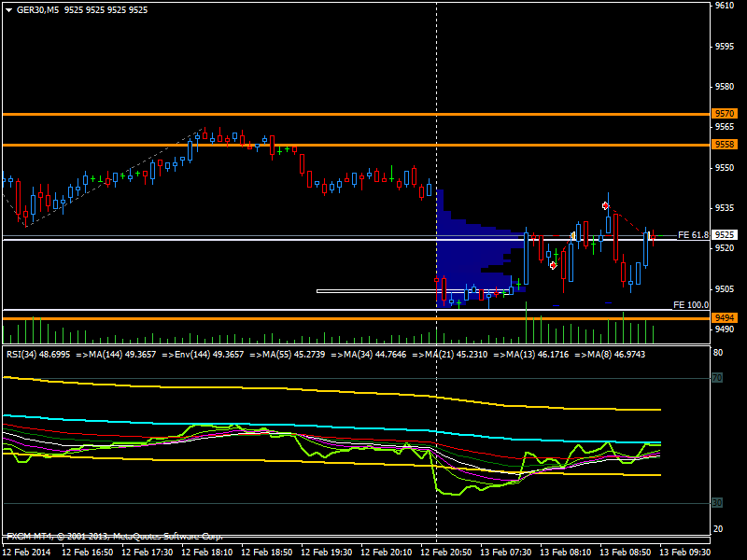The width and height of the screenshot is (747, 560).
Task: Click the 13 Feb 07:30 time label
Action: pyautogui.click(x=504, y=553)
